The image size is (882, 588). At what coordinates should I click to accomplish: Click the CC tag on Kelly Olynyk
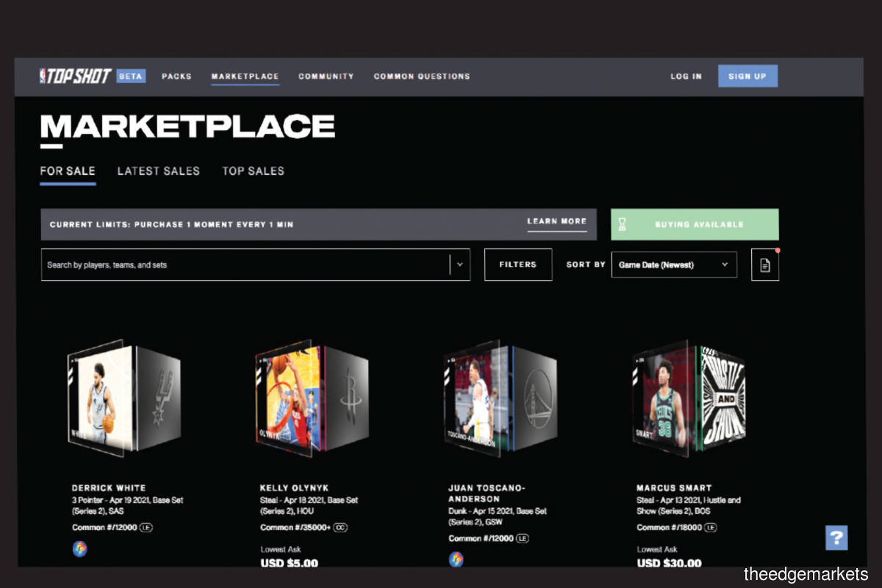(340, 528)
